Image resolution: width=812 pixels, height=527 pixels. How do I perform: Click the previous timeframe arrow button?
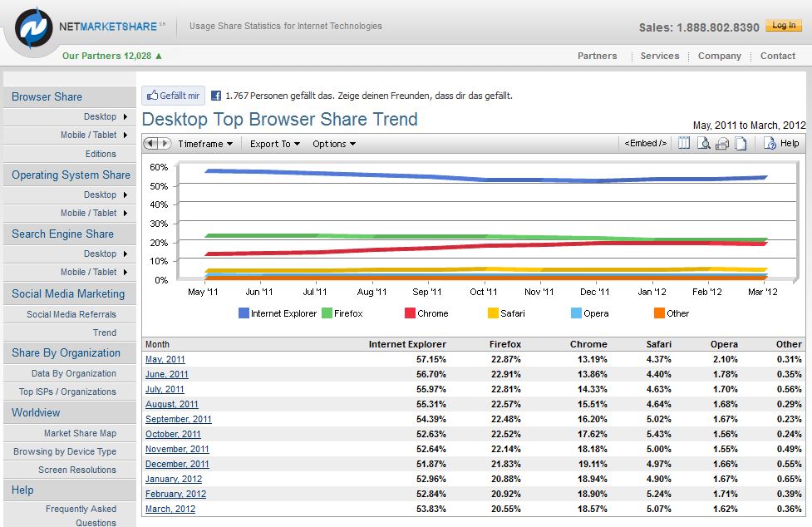(x=150, y=144)
